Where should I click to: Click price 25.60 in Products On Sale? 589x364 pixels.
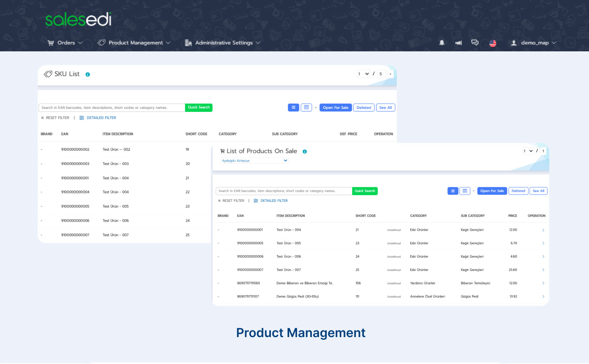(x=513, y=270)
